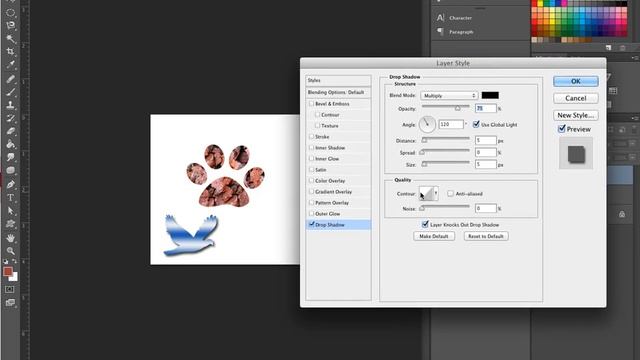Click the black shadow color swatch
This screenshot has height=360, width=640.
click(x=490, y=95)
